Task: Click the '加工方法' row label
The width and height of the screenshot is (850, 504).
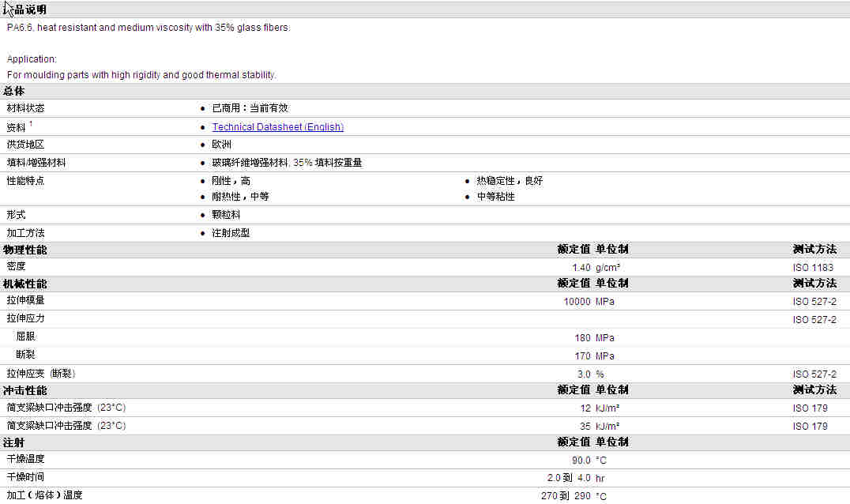Action: click(x=25, y=233)
